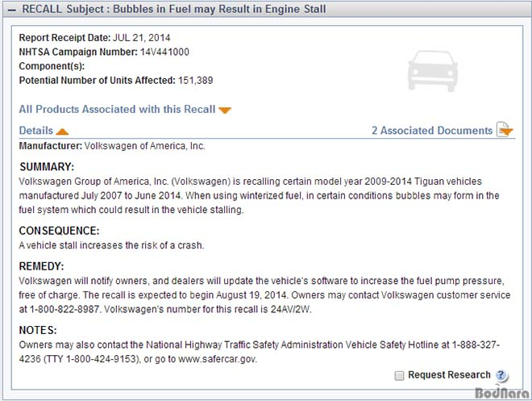Viewport: 532px width, 401px height.
Task: Open the 2 Associated Documents link
Action: (x=432, y=131)
